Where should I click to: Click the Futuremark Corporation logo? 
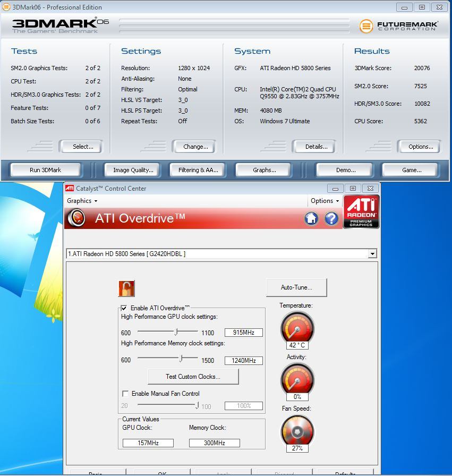tap(398, 26)
